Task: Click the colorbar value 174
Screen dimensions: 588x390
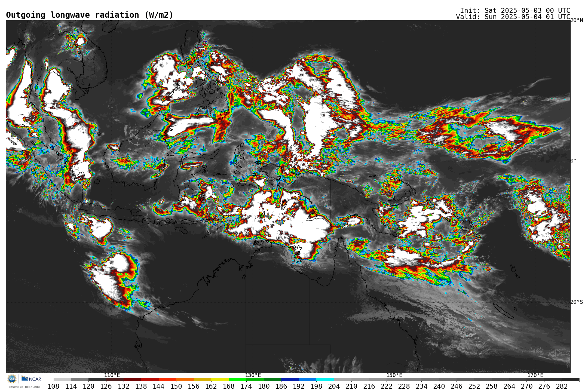Action: click(x=246, y=386)
